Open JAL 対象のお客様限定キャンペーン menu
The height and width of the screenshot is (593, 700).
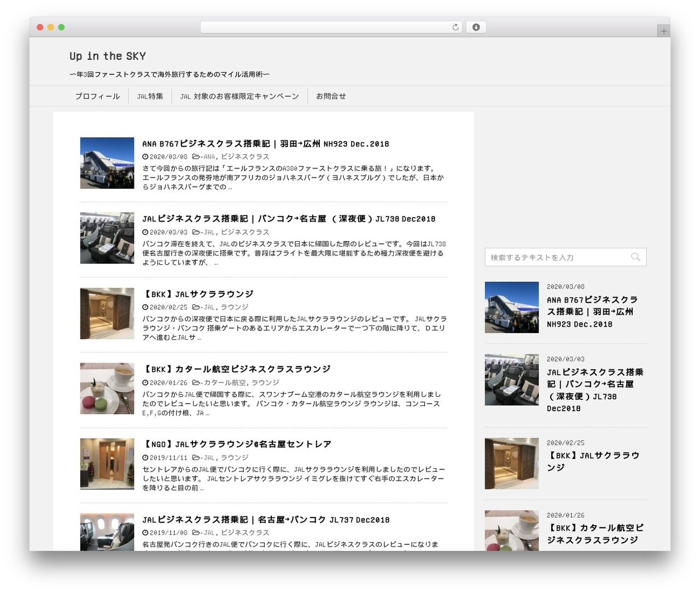(240, 96)
